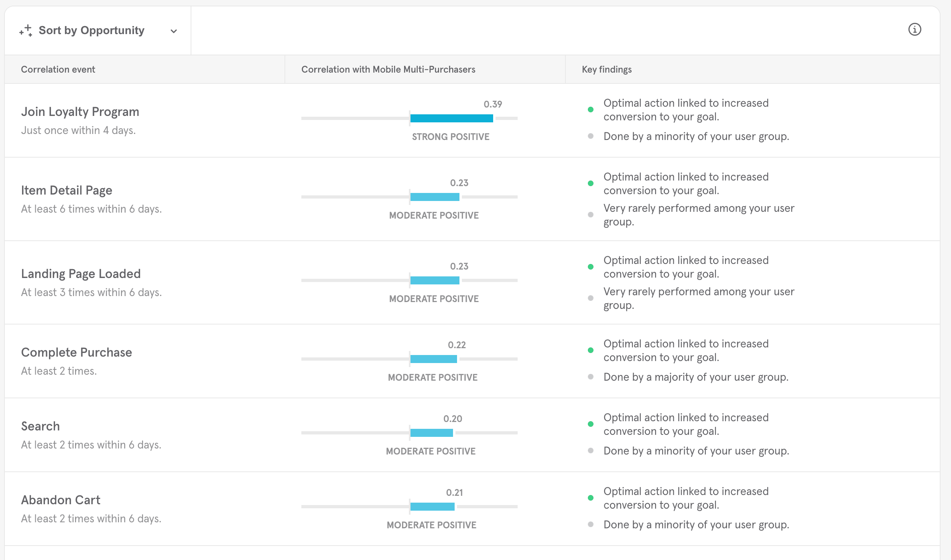
Task: Click the green indicator dot for Join Loyalty Program
Action: click(x=591, y=109)
